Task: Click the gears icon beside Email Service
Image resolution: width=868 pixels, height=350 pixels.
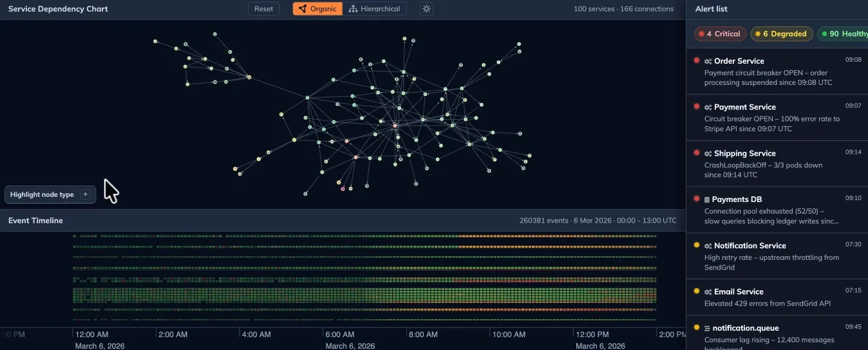Action: point(708,292)
